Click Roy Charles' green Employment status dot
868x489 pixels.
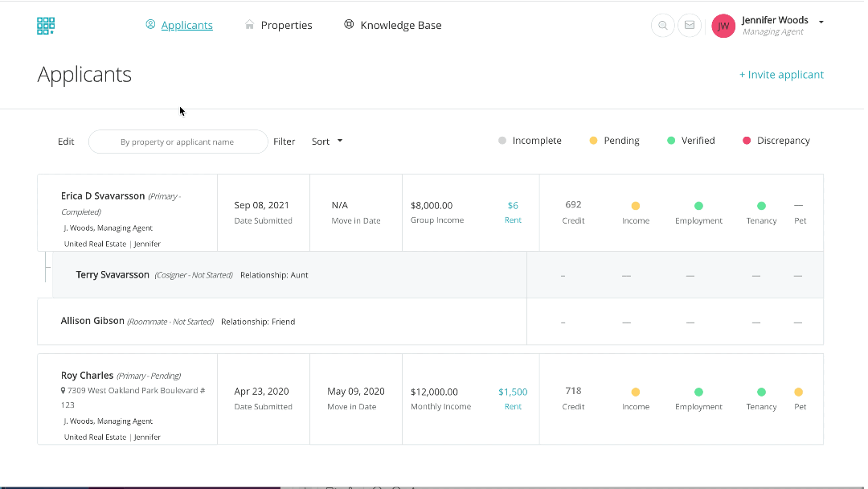click(x=698, y=392)
